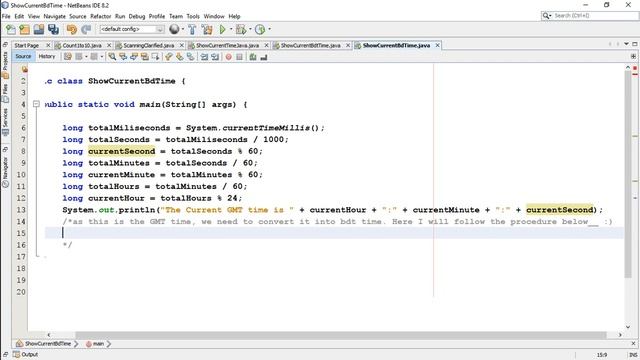Click the New File toolbar icon
Image resolution: width=640 pixels, height=360 pixels.
[11, 29]
